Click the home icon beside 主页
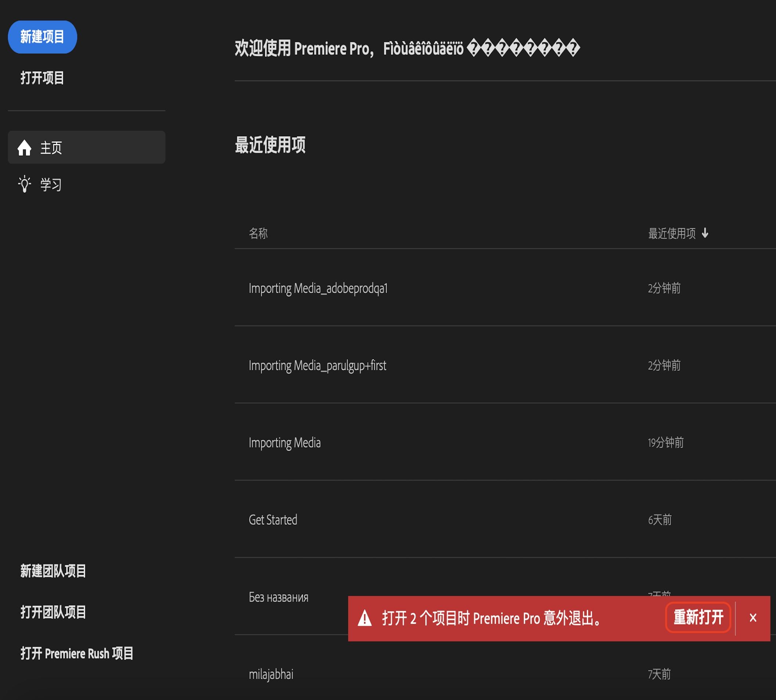776x700 pixels. tap(25, 147)
